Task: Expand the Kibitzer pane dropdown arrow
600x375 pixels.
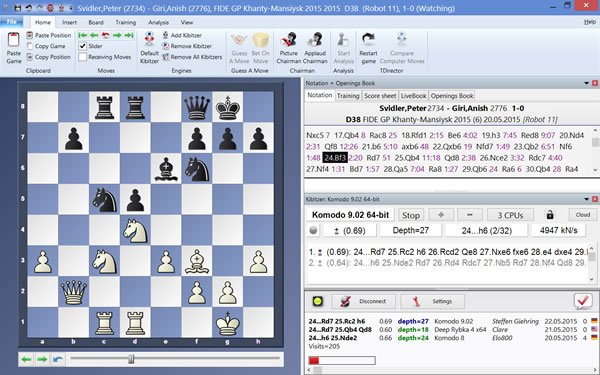Action: click(586, 199)
